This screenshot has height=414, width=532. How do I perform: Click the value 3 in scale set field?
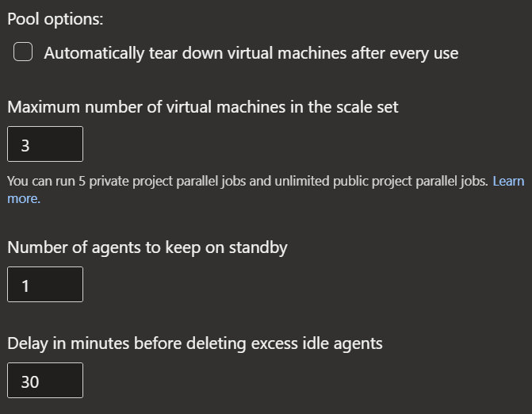click(x=25, y=145)
